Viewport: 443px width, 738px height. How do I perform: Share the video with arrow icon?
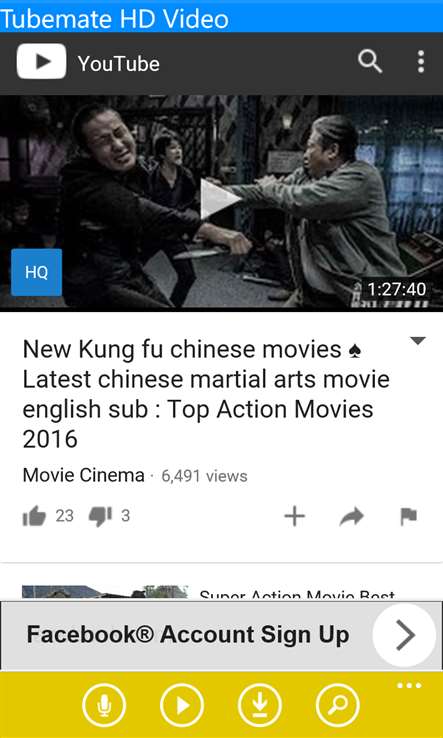pyautogui.click(x=352, y=517)
